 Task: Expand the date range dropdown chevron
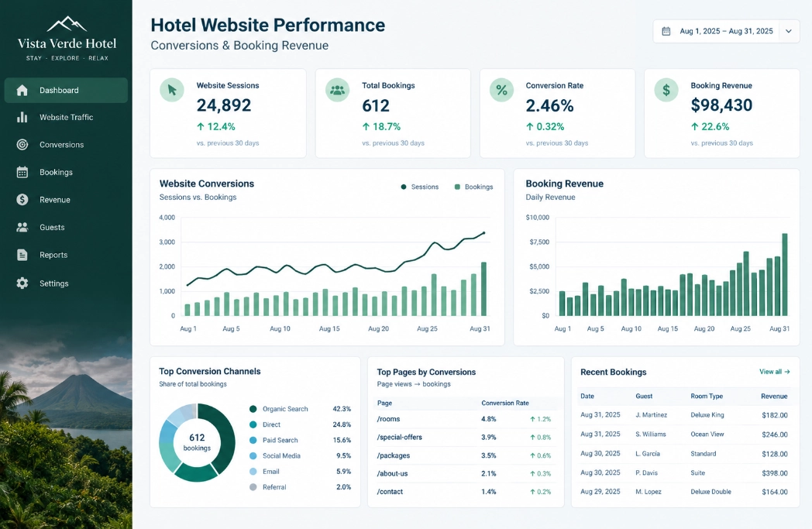tap(788, 31)
